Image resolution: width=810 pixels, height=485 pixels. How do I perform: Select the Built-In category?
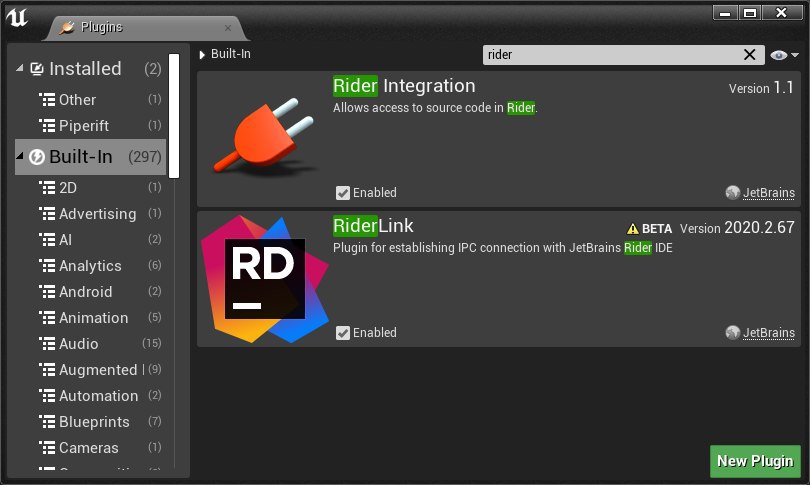90,157
